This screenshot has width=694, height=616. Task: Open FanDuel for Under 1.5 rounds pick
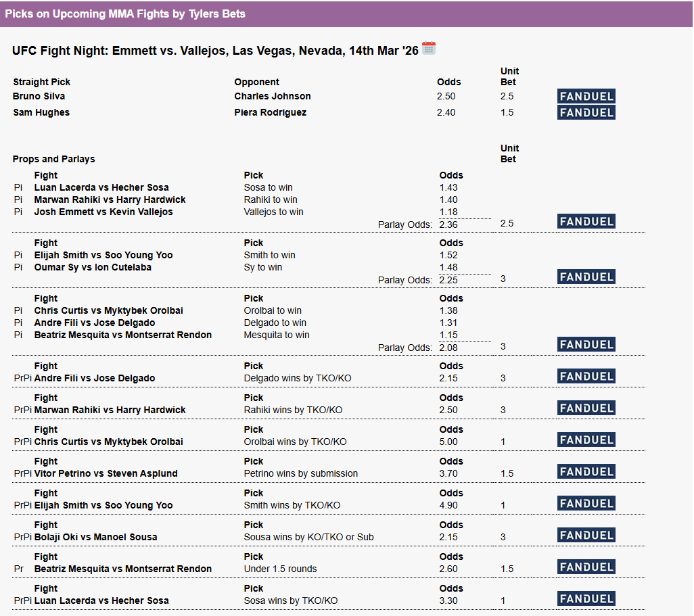pyautogui.click(x=586, y=567)
